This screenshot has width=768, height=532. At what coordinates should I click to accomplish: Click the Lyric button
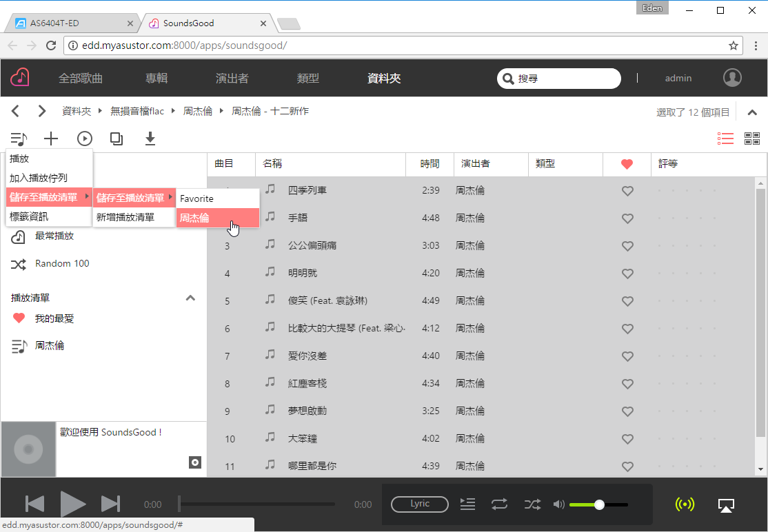(420, 504)
